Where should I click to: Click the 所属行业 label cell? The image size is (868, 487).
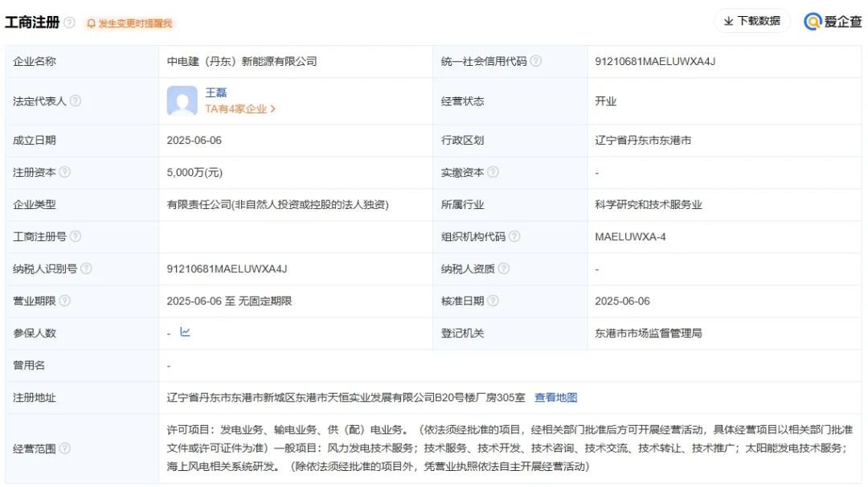(x=510, y=205)
